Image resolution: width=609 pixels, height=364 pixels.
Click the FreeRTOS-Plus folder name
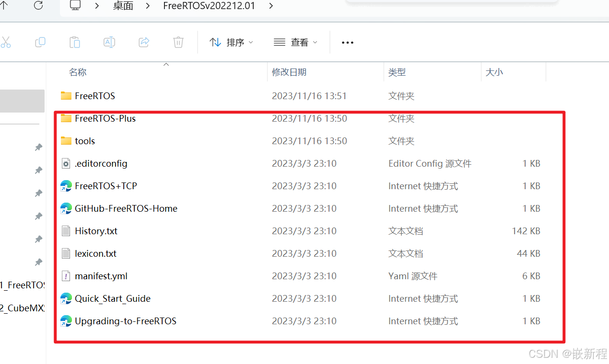[105, 118]
